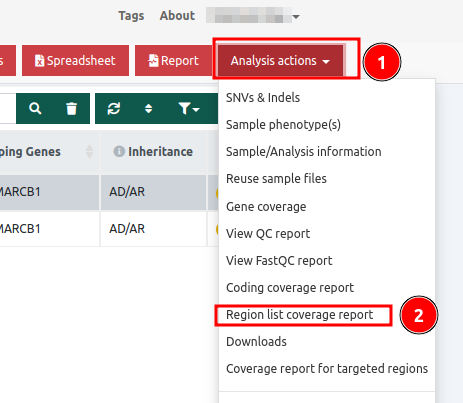Open the blurred user account dropdown
Image resolution: width=463 pixels, height=403 pixels.
253,16
